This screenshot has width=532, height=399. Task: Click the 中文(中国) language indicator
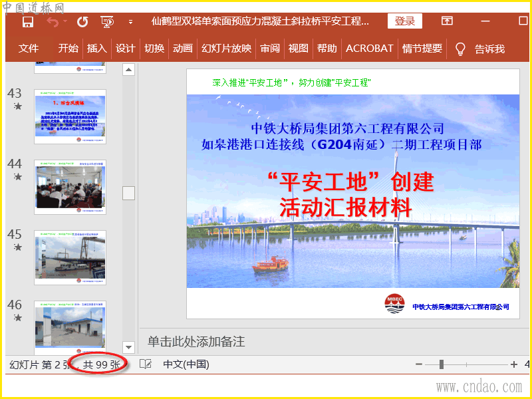(186, 364)
